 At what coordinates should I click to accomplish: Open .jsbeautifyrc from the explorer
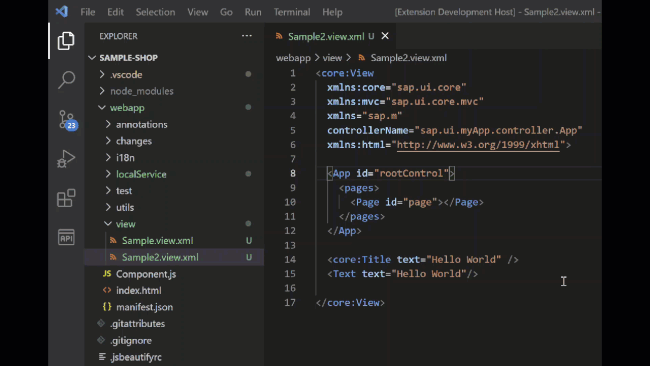(136, 356)
